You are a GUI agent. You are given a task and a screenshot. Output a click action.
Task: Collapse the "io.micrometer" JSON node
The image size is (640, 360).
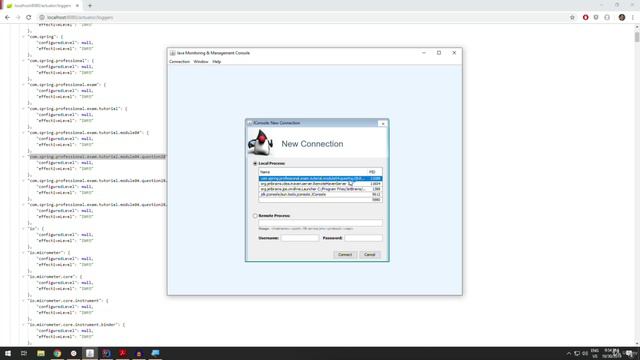pos(23,253)
